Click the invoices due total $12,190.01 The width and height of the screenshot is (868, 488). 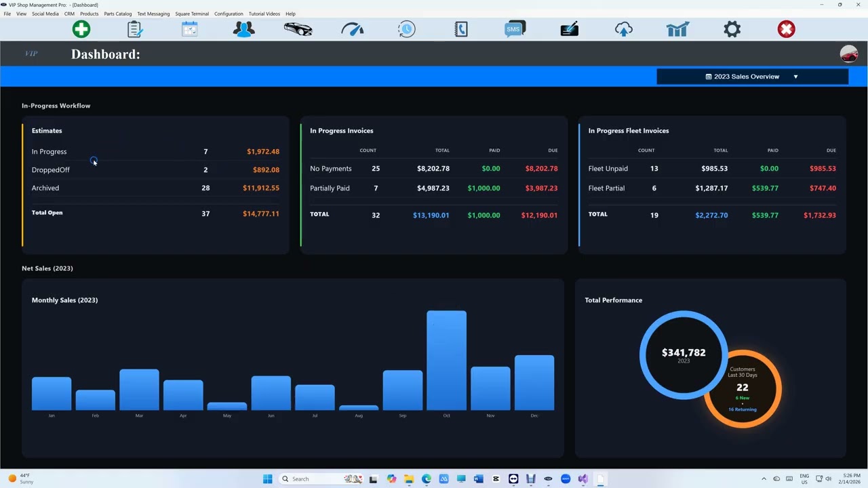pyautogui.click(x=539, y=215)
